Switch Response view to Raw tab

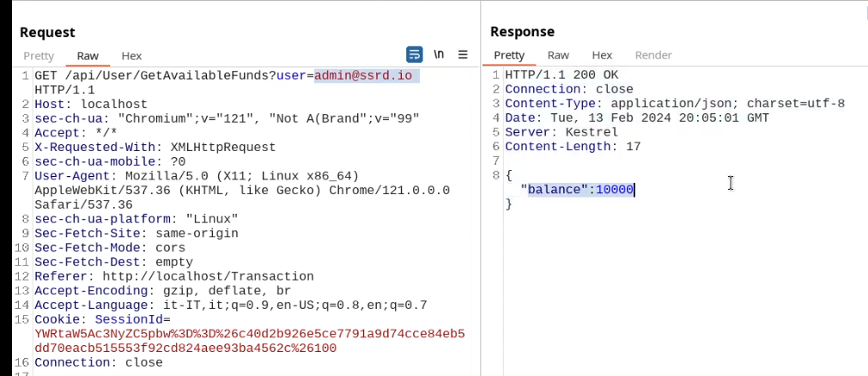pos(558,56)
